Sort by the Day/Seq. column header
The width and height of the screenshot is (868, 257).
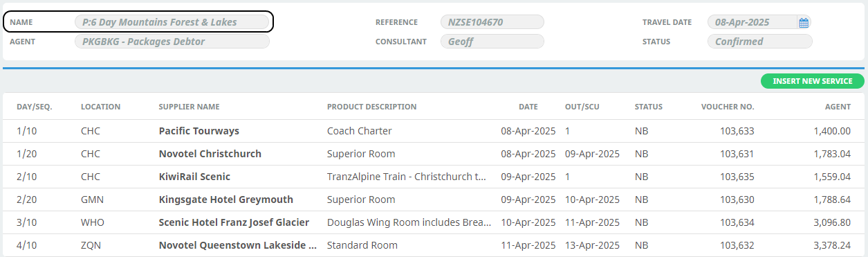tap(35, 107)
